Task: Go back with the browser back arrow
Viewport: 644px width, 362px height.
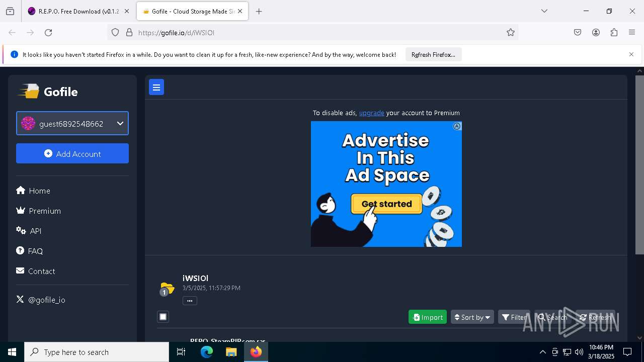Action: point(12,32)
